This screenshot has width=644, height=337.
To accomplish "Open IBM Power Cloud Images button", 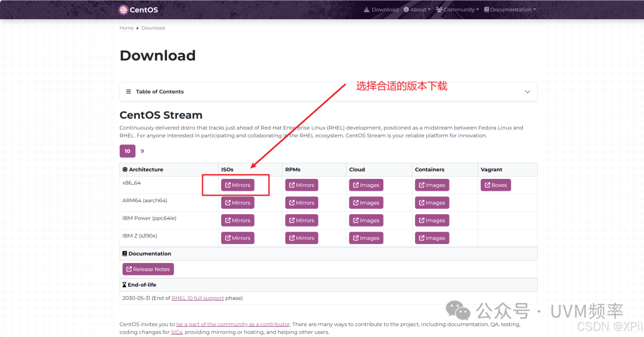I will point(366,220).
